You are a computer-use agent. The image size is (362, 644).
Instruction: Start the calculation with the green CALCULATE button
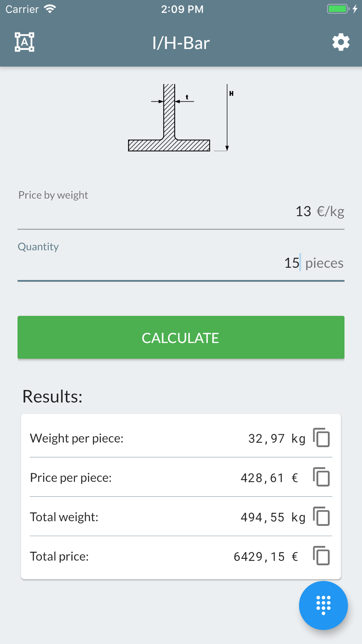pos(181,337)
